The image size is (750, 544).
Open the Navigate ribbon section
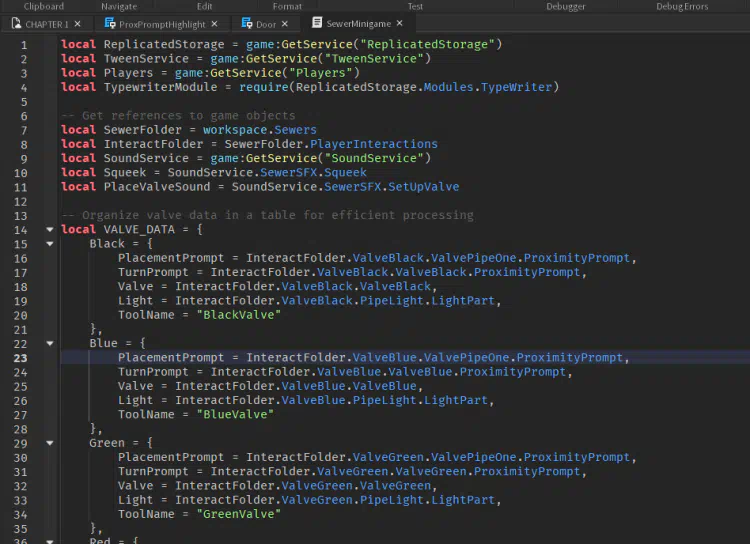coord(119,6)
